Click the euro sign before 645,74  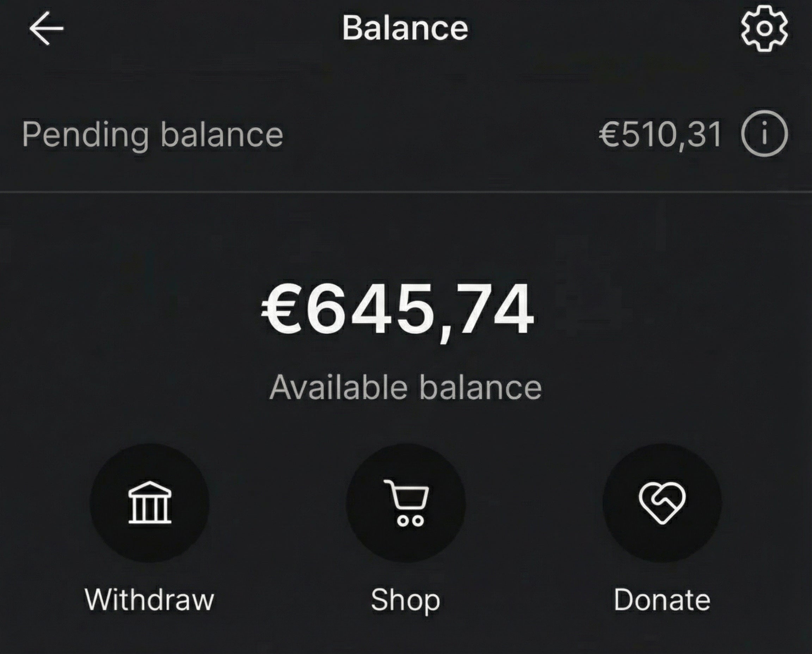tap(282, 310)
